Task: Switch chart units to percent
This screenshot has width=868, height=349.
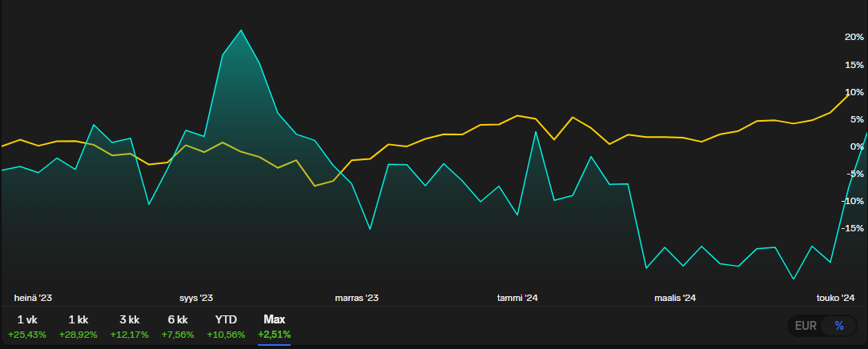Action: pos(839,326)
